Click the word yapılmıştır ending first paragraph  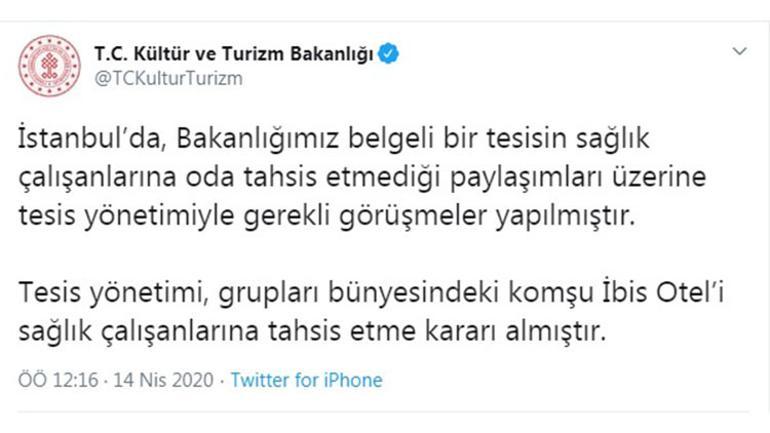point(565,216)
